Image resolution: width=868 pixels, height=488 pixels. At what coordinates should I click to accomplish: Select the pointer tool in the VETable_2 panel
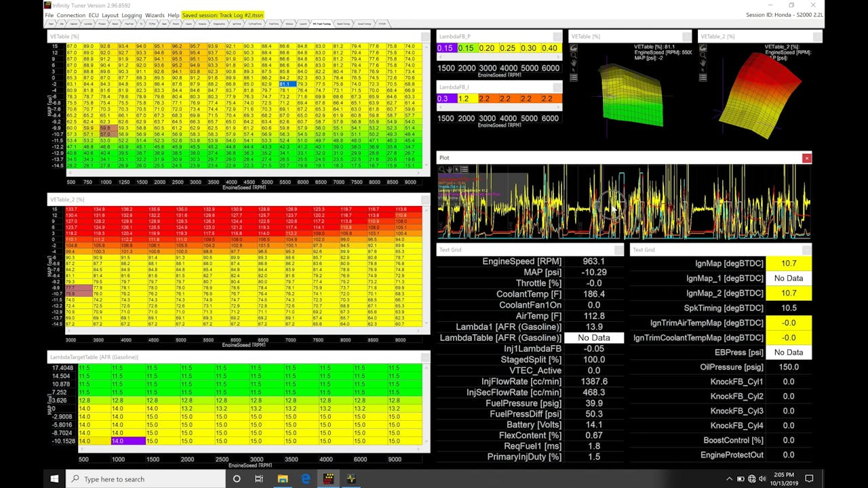[703, 70]
